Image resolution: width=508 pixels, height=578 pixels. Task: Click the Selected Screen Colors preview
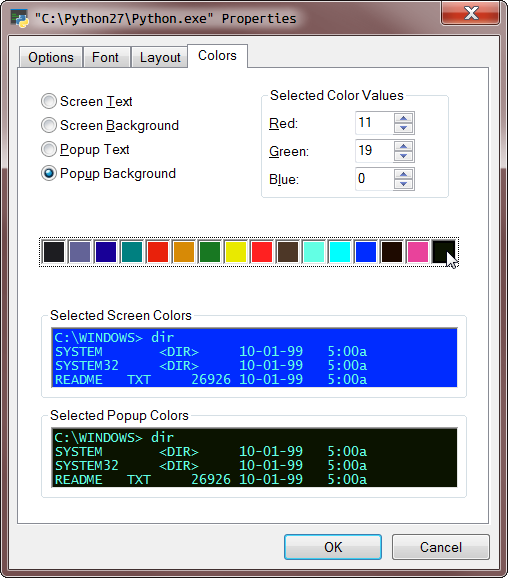pyautogui.click(x=254, y=358)
